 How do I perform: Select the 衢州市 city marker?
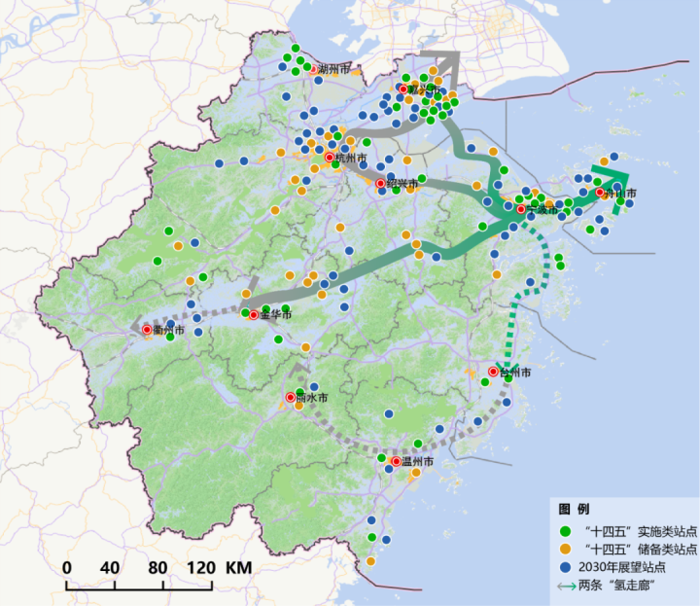coord(147,330)
